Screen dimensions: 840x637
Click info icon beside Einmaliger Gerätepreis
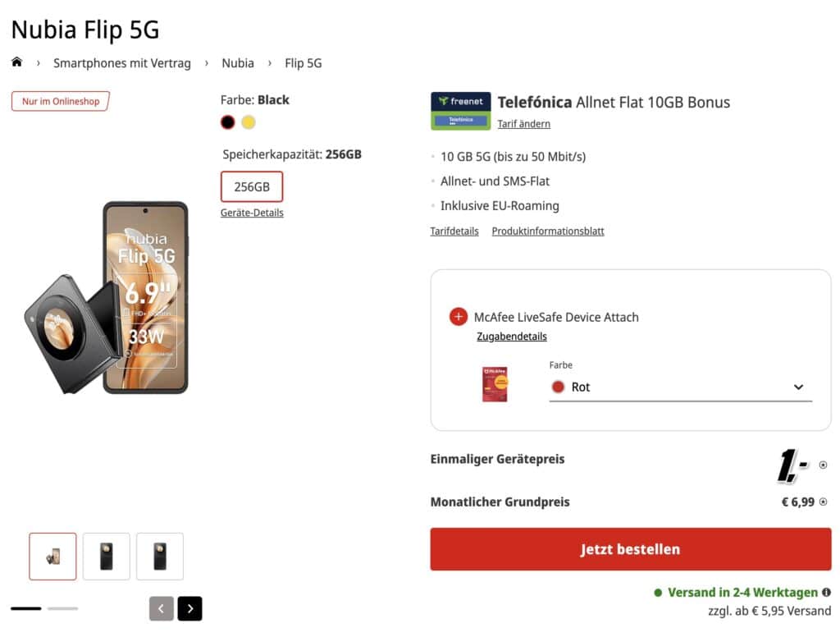pyautogui.click(x=824, y=465)
